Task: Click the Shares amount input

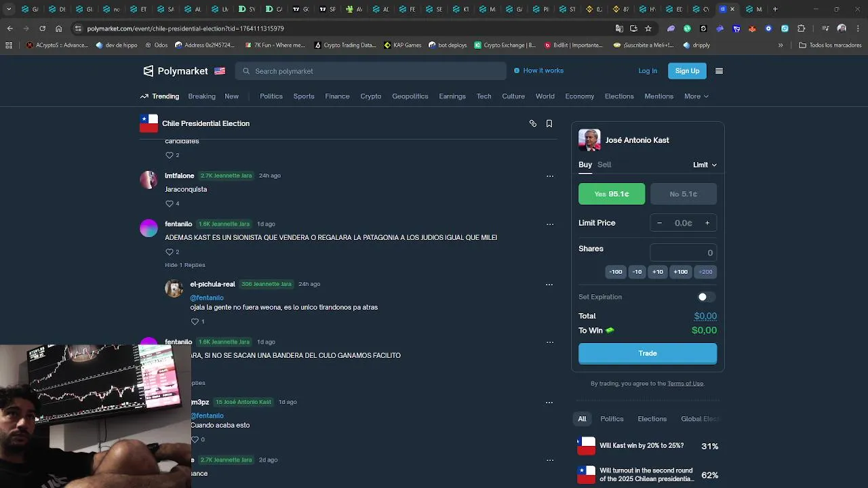Action: point(683,253)
